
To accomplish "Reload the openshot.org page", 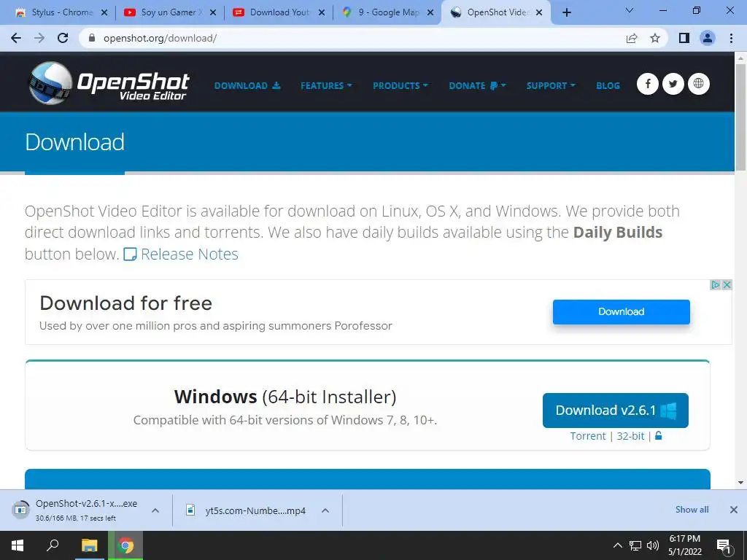I will coord(63,38).
